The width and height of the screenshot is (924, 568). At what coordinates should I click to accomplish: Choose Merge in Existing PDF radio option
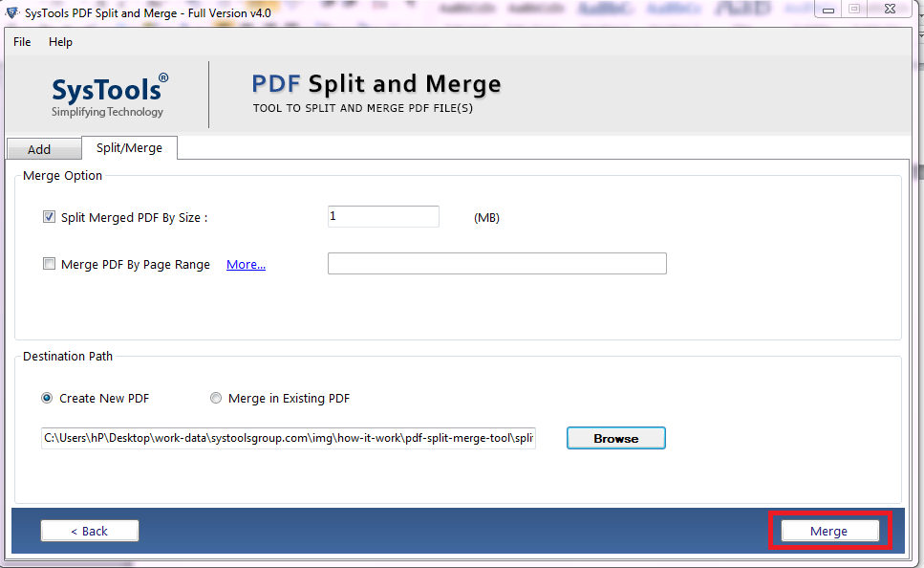216,399
